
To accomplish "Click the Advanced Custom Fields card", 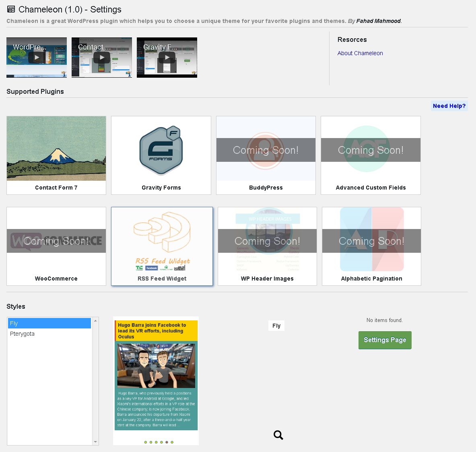I will (371, 155).
